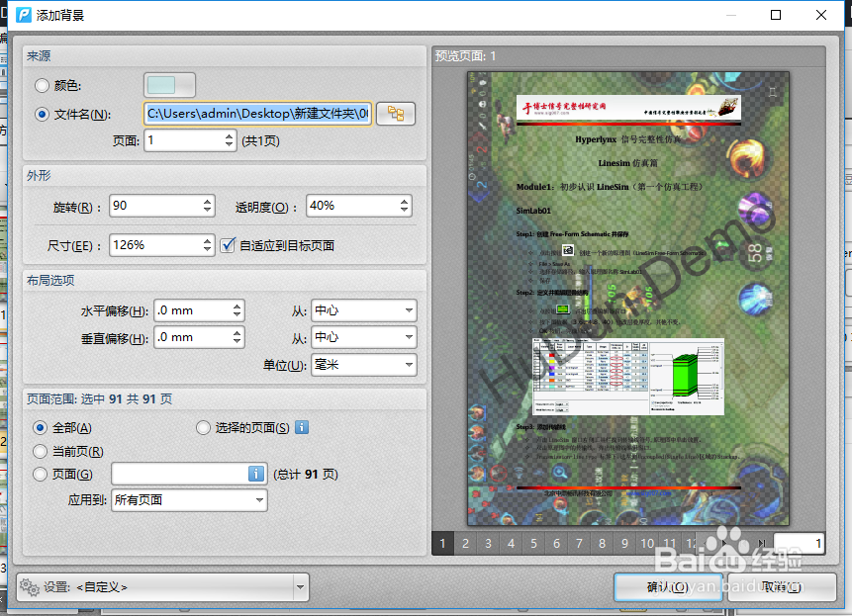The height and width of the screenshot is (616, 852).
Task: Go to preview page 8 tab
Action: point(602,543)
